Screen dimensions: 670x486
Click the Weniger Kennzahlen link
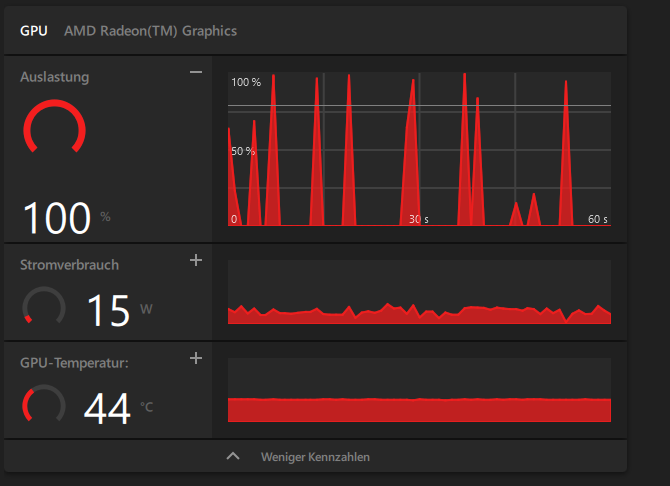point(315,457)
